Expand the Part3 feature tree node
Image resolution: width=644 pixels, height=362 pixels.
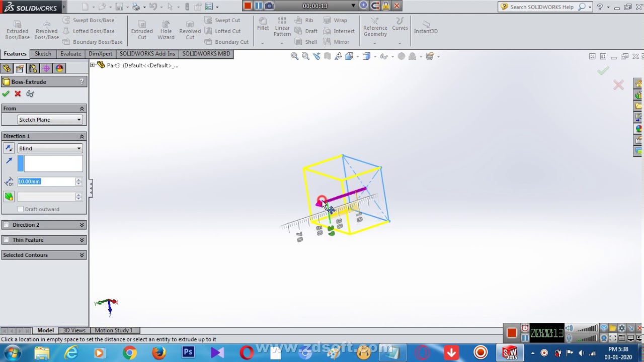tap(93, 65)
